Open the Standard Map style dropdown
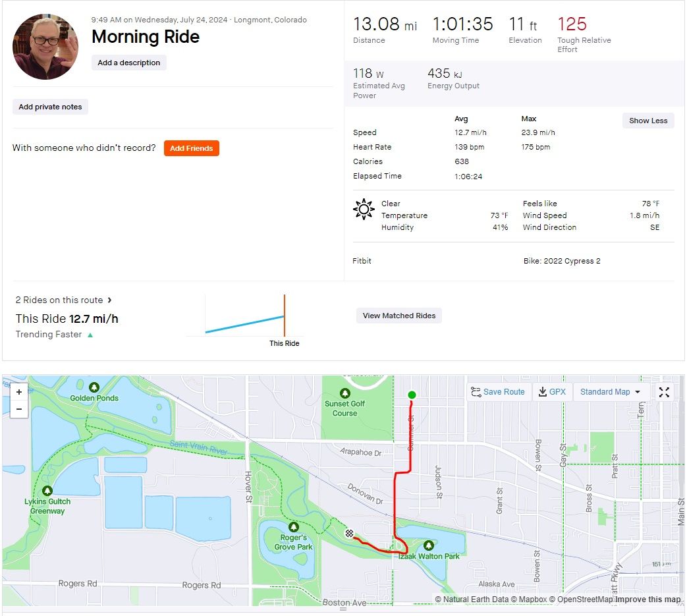This screenshot has height=616, width=687. (x=611, y=392)
